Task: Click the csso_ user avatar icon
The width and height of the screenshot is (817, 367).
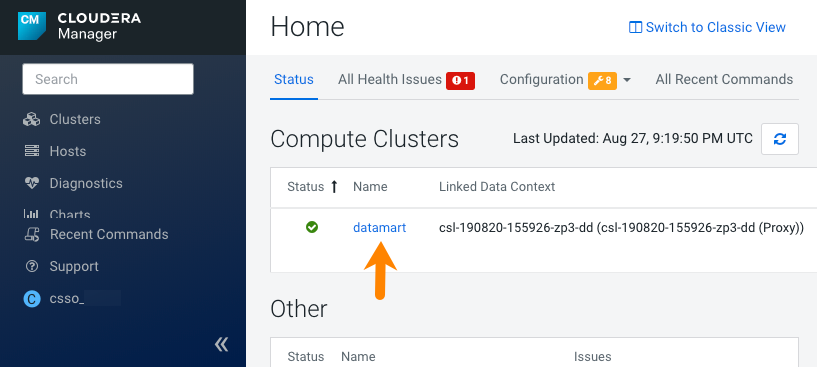Action: pos(32,298)
